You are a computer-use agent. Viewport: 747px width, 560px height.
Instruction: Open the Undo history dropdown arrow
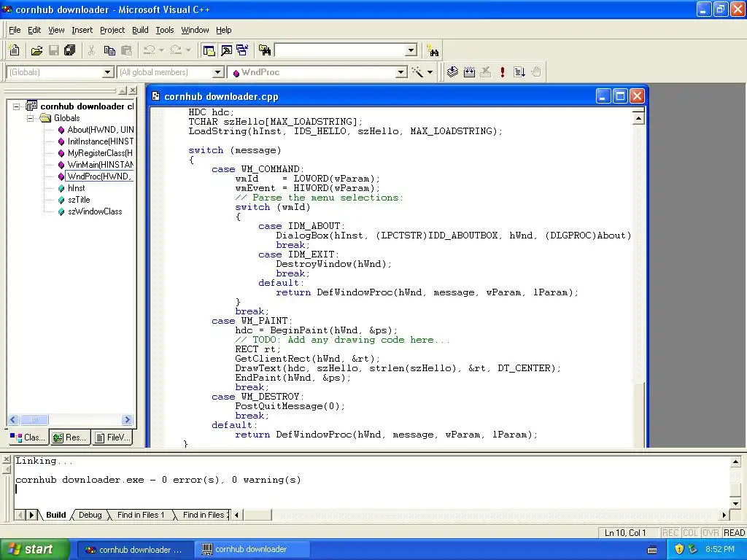[161, 50]
